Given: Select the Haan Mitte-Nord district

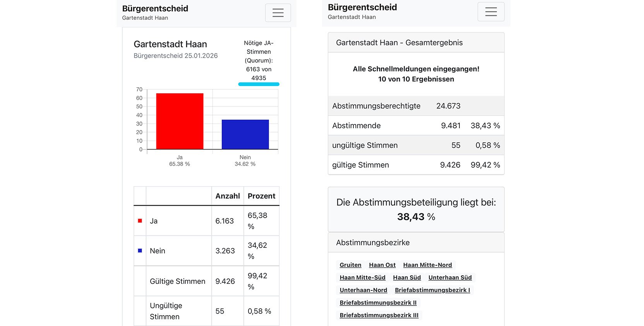Looking at the screenshot, I should [x=427, y=265].
